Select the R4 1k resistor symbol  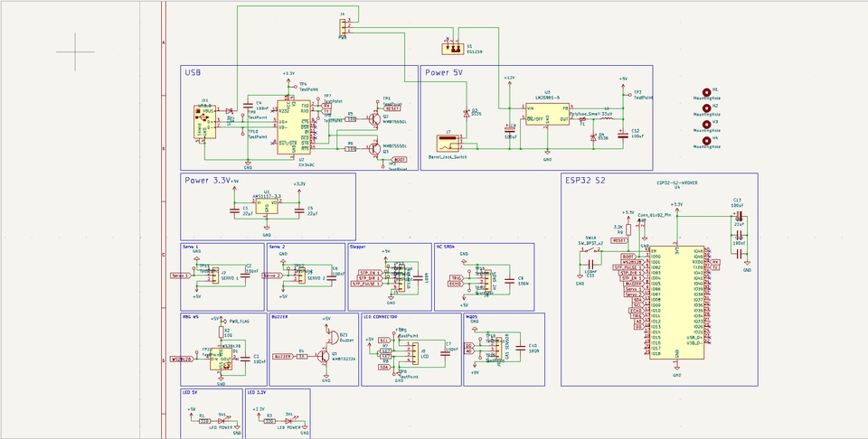tap(301, 357)
